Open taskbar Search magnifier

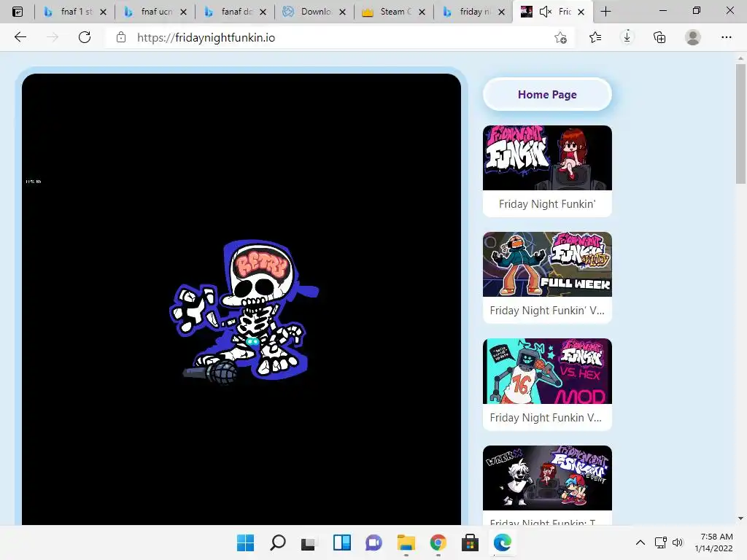click(x=278, y=542)
